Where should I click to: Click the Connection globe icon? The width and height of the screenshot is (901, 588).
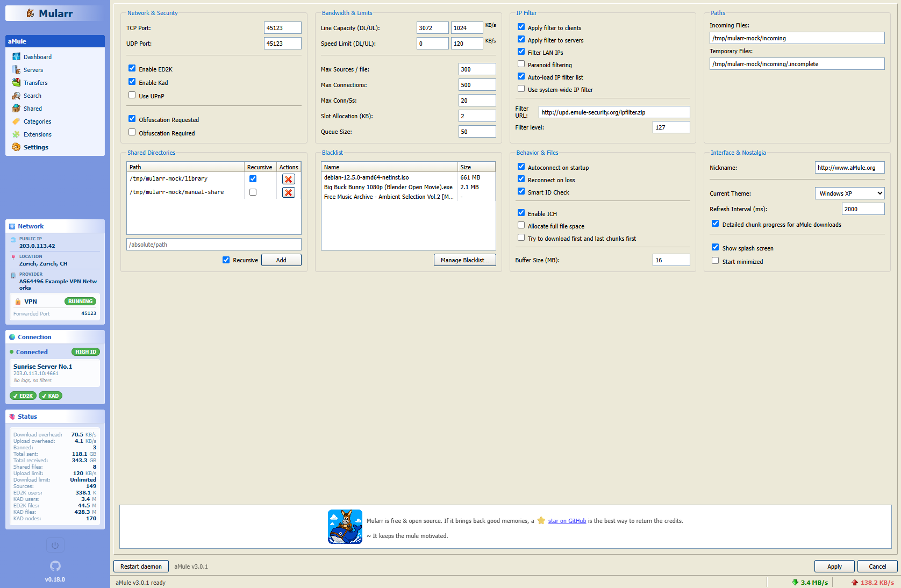pos(12,337)
